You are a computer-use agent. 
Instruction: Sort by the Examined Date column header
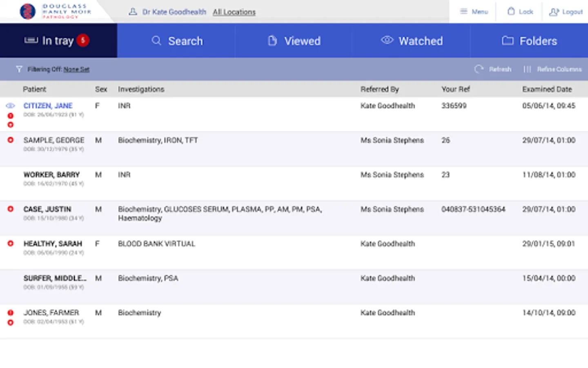pyautogui.click(x=547, y=89)
